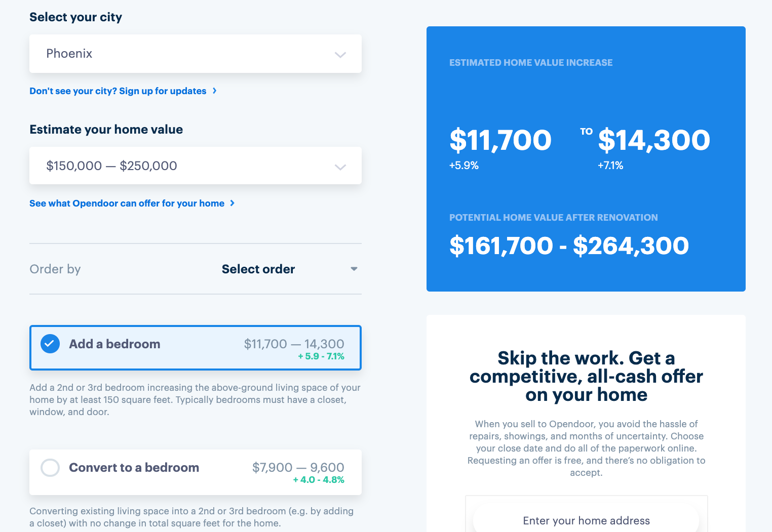Screen dimensions: 772x532
Task: Click the checkmark icon inside the selected bedroom card
Action: [50, 343]
